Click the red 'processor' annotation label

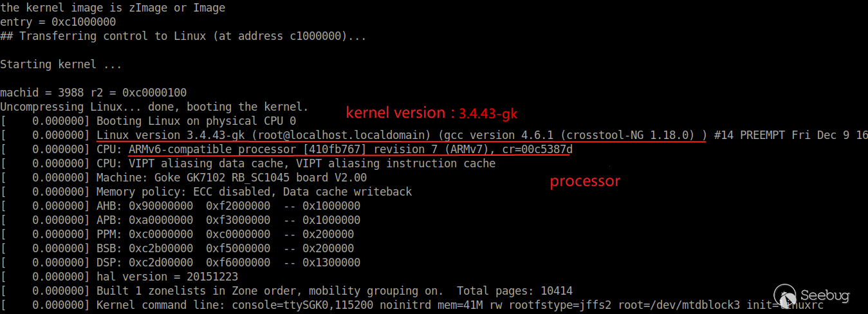585,181
